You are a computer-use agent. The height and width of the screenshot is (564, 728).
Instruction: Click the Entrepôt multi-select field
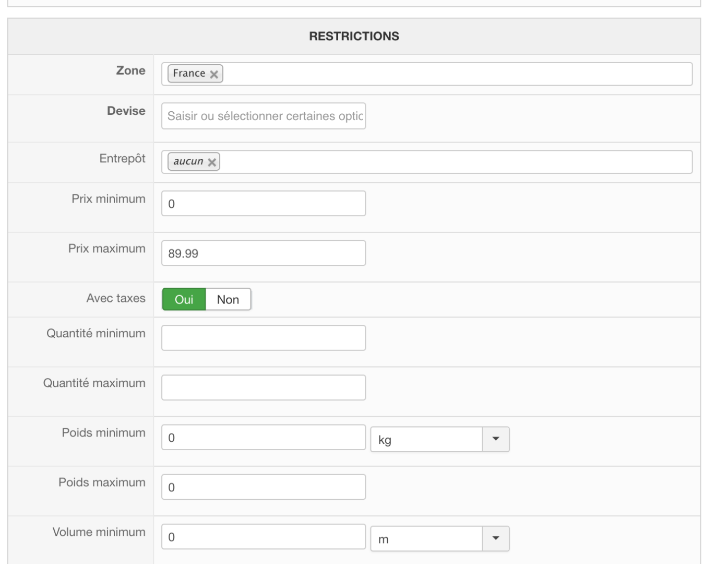click(454, 162)
